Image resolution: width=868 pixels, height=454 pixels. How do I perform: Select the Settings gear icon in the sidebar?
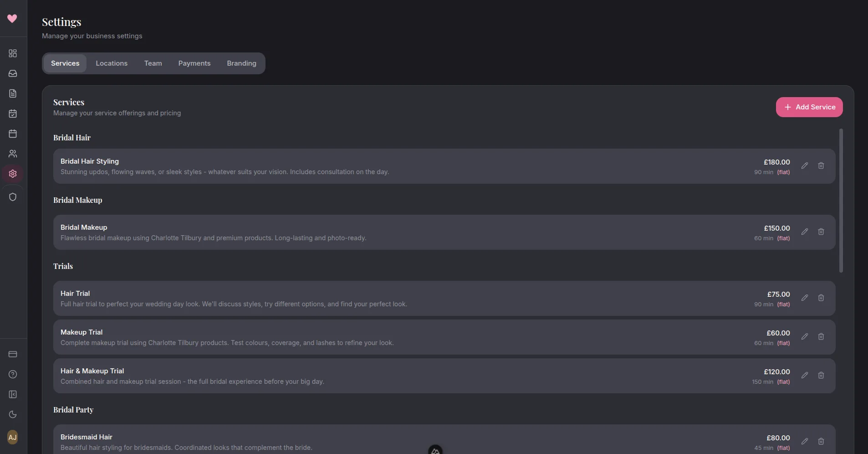[x=13, y=174]
